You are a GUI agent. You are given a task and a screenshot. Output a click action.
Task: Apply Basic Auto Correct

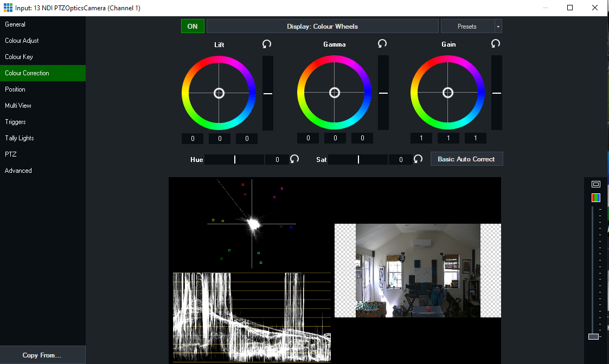[466, 159]
